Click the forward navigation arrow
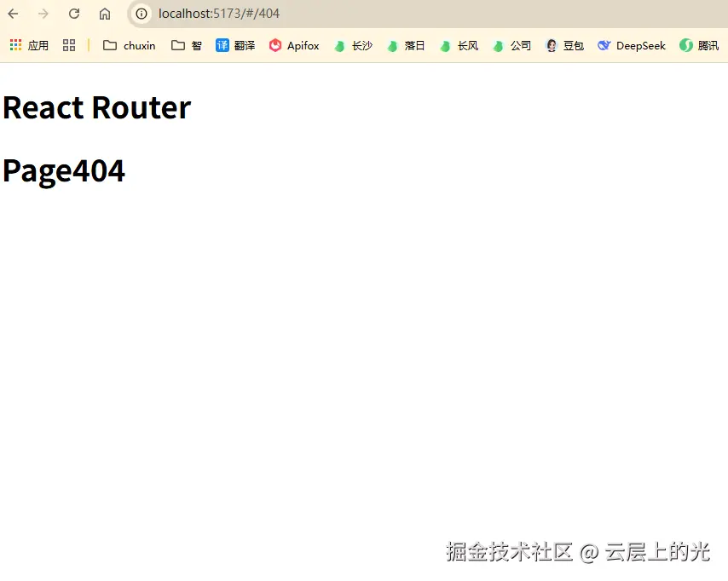 (43, 14)
